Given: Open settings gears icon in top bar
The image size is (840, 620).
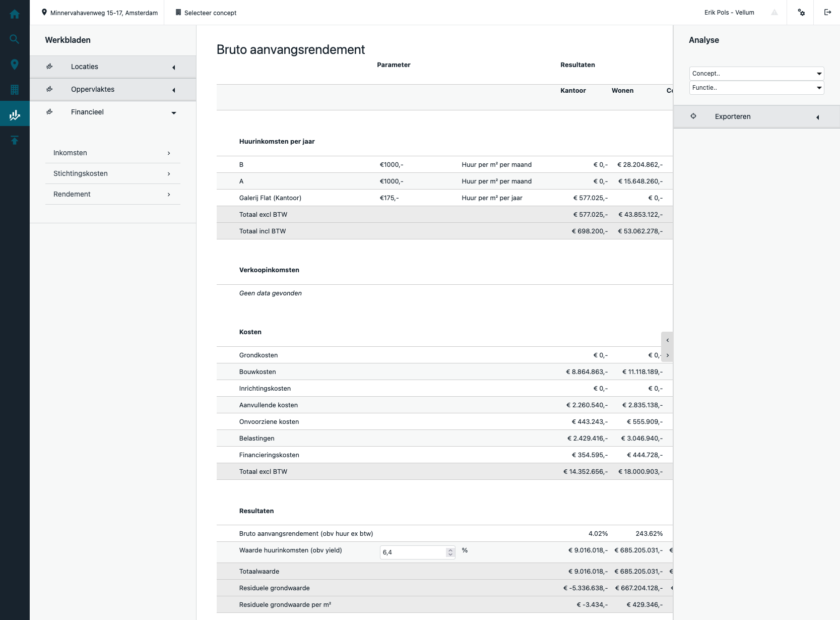Looking at the screenshot, I should tap(801, 13).
